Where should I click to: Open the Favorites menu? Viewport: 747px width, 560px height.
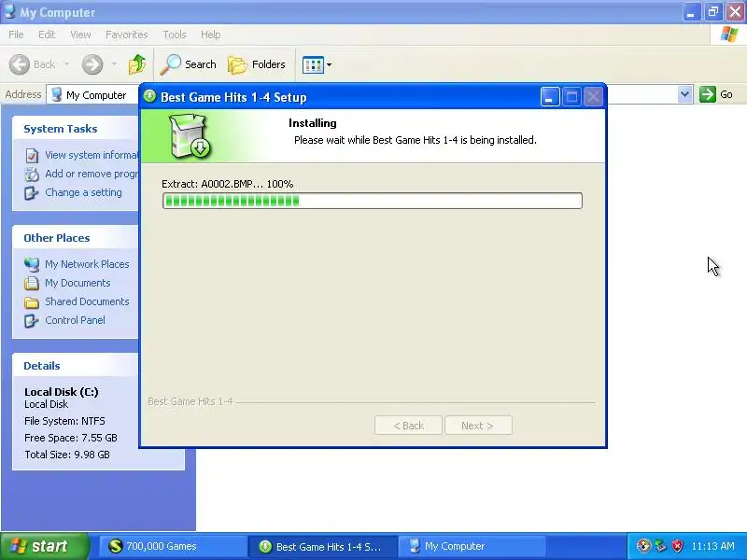click(x=127, y=35)
